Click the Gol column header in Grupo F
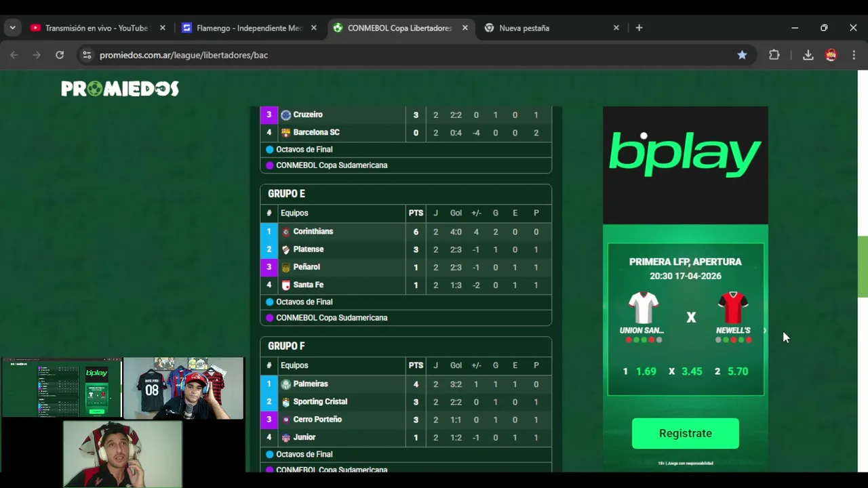This screenshot has width=868, height=488. tap(456, 365)
